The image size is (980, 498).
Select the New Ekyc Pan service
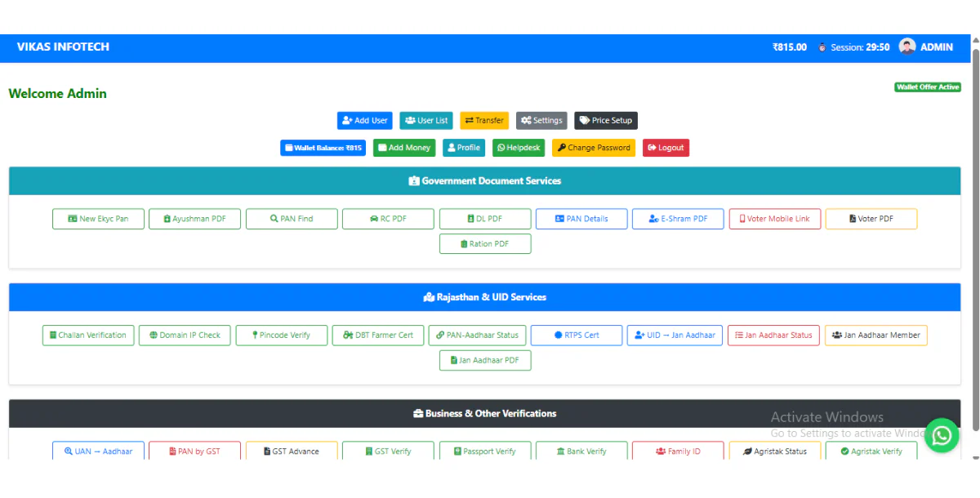click(x=98, y=219)
